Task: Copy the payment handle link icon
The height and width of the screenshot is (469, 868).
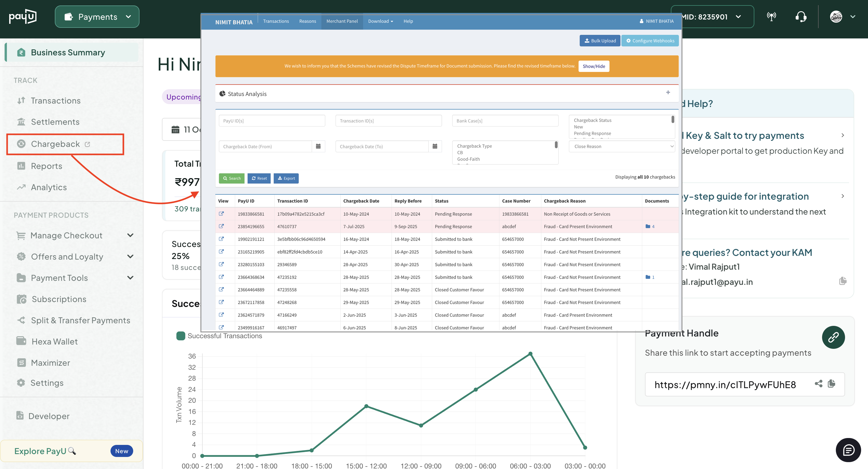Action: (832, 384)
